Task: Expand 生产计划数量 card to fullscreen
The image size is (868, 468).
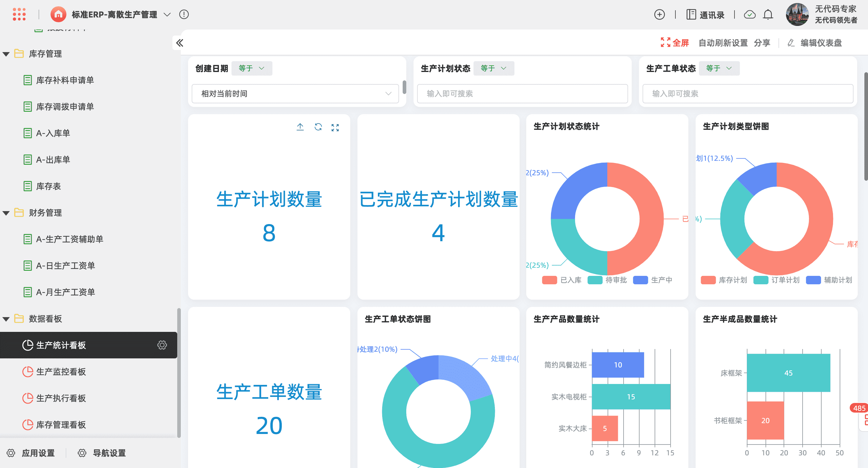Action: 335,127
